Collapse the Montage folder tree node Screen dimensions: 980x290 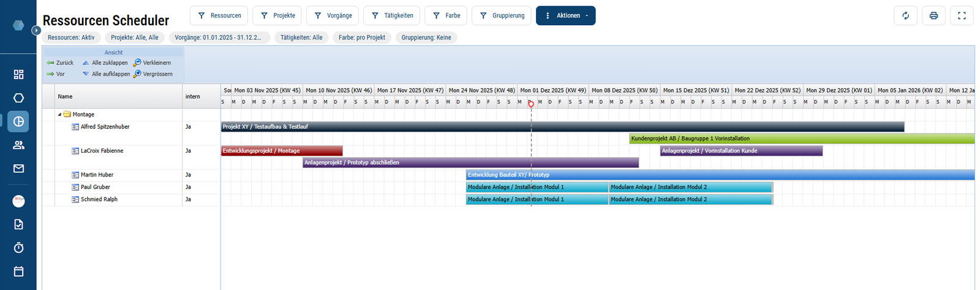[x=60, y=115]
